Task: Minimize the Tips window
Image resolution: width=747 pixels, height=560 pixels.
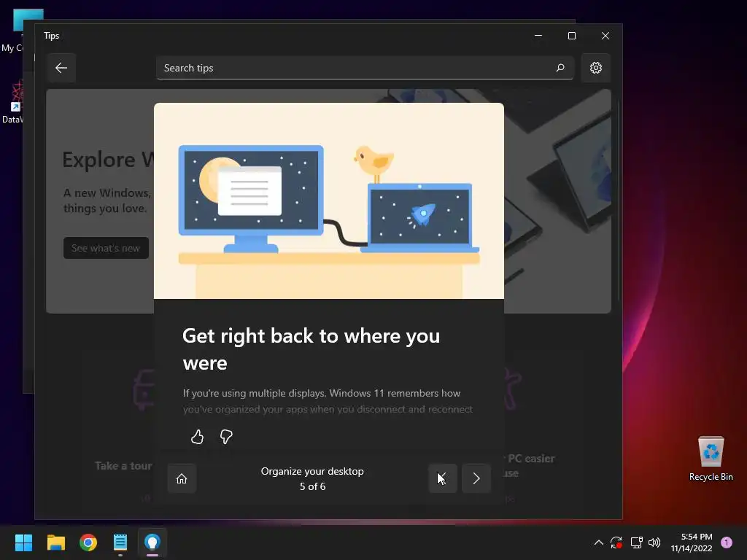Action: 538,36
